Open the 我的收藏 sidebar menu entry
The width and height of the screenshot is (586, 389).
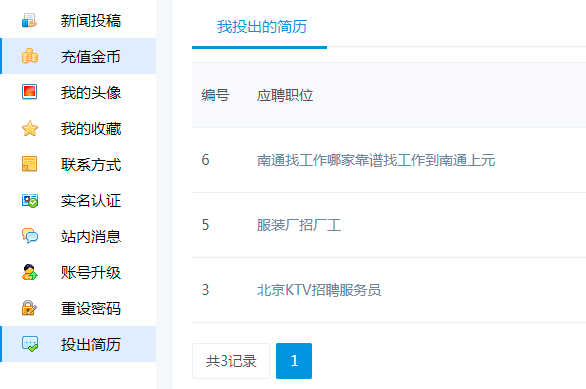pyautogui.click(x=78, y=128)
